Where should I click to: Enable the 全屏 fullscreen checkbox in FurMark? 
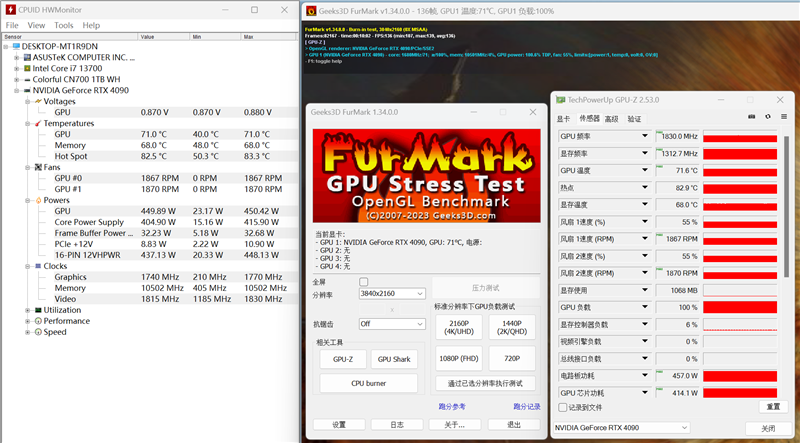coord(364,282)
